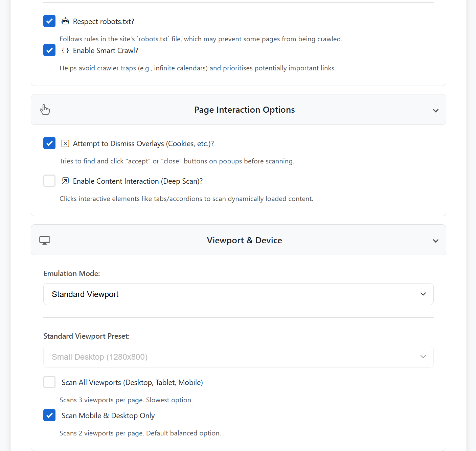476x451 pixels.
Task: Click the monitor icon for Viewport & Device
Action: point(45,240)
